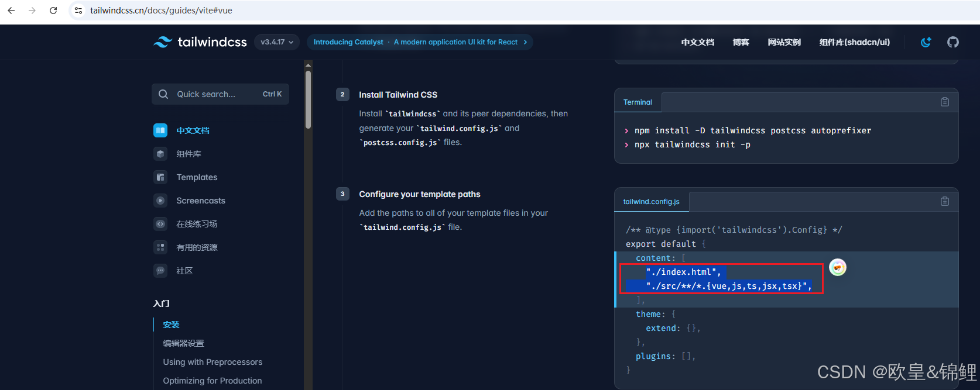
Task: Click the round extension icon beside highlighted code
Action: tap(838, 267)
